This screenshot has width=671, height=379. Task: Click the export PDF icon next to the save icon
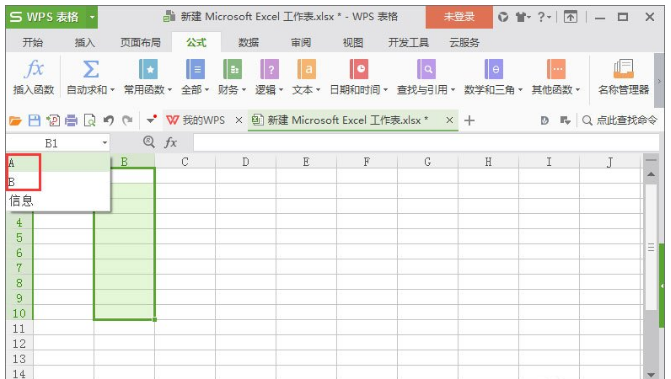(53, 121)
